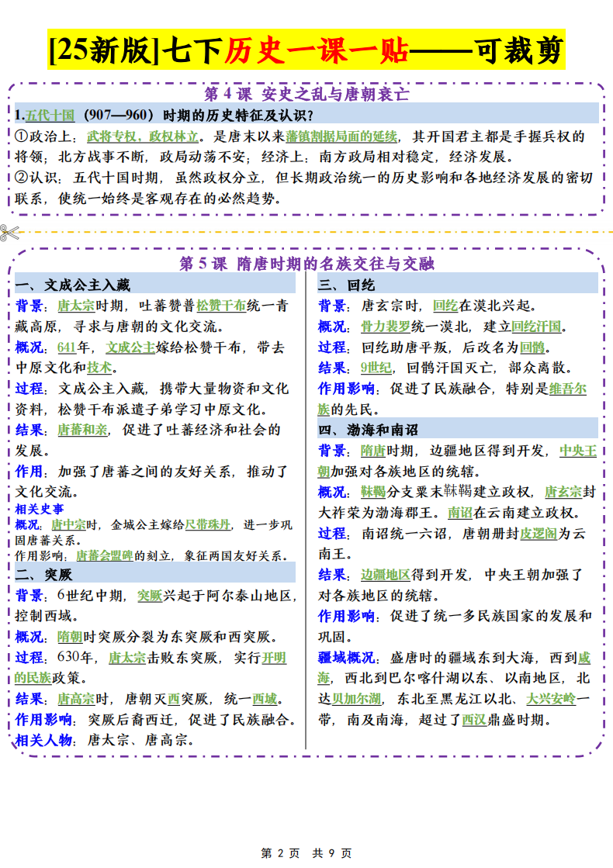Click the underlined phrase '武将专权、政权林立'
The image size is (613, 868).
[142, 137]
